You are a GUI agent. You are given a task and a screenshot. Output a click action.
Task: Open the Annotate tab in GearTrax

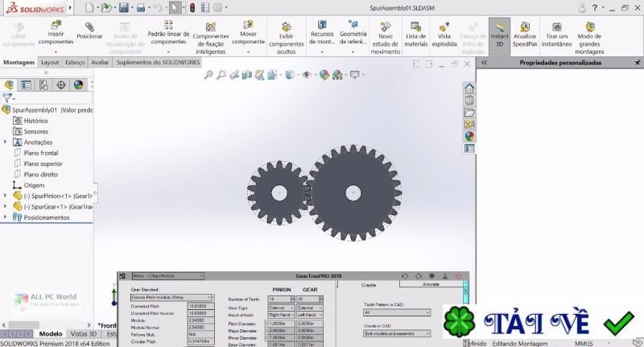431,284
